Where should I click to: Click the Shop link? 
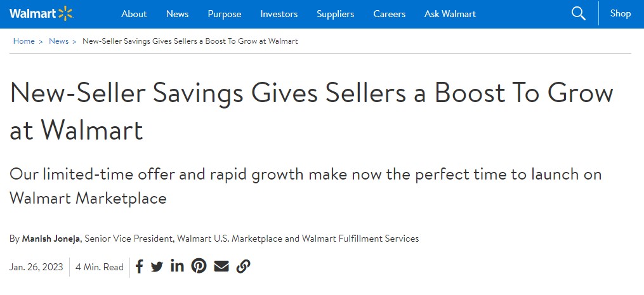(620, 13)
